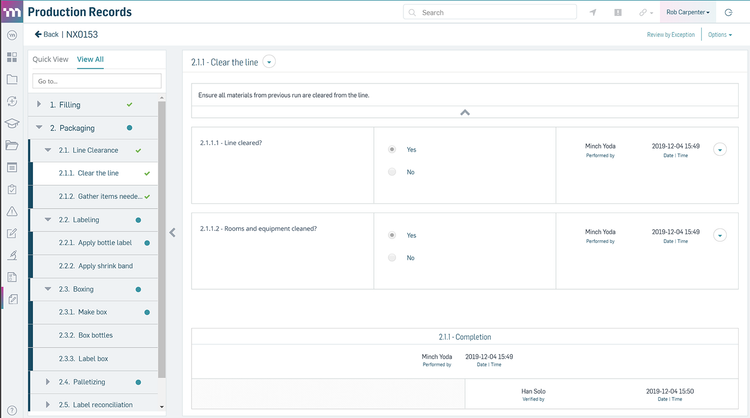Screen dimensions: 750x418
Task: Open the help question mark icon
Action: pyautogui.click(x=12, y=410)
